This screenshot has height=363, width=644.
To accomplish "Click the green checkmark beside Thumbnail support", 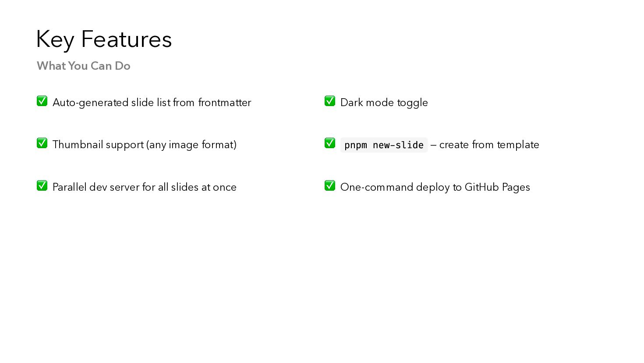I will pos(42,143).
